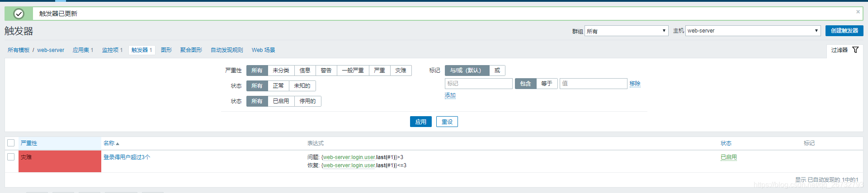Open web-server:login.user item link in 问题 expression
Screen dimensions: 868x193
[x=349, y=157]
